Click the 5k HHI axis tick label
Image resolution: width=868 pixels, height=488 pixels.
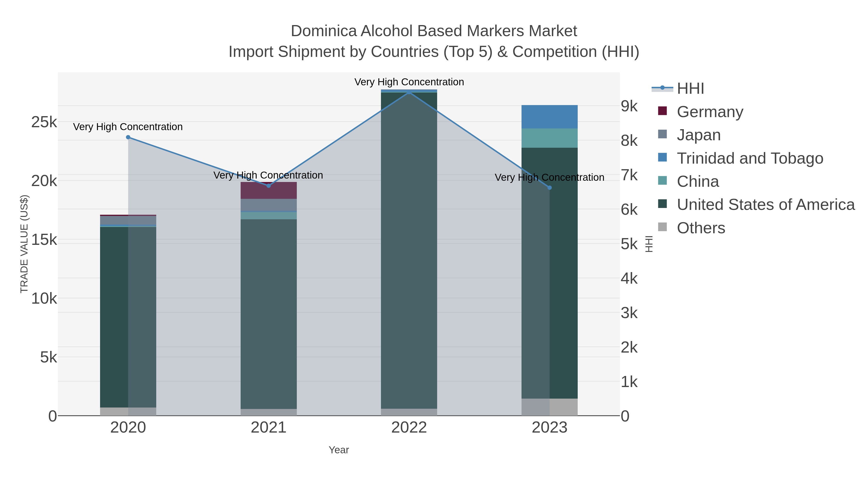coord(630,244)
